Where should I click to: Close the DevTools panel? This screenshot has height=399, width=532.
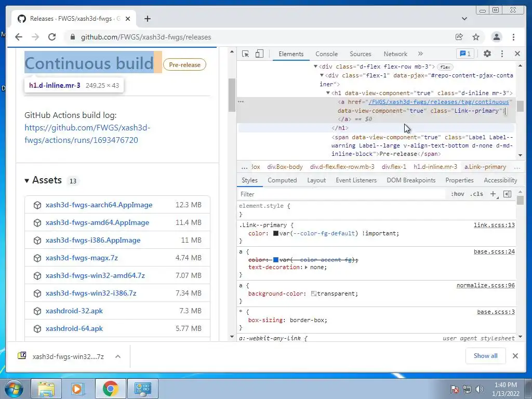coord(517,54)
